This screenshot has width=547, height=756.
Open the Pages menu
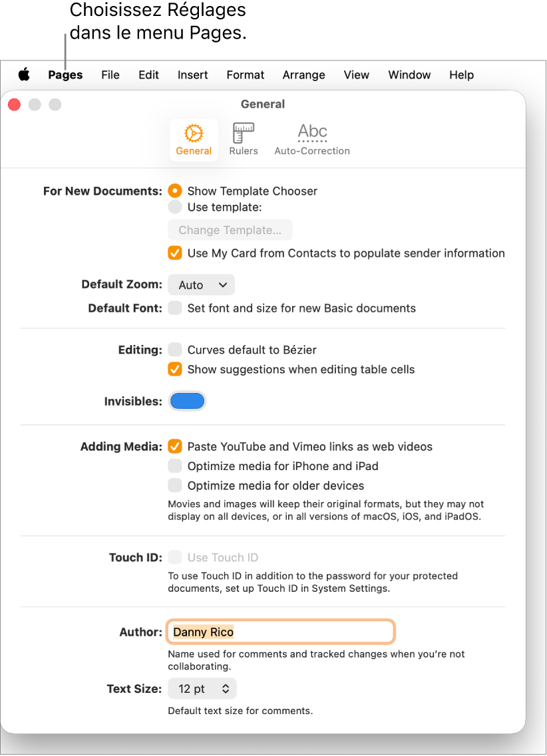coord(65,74)
